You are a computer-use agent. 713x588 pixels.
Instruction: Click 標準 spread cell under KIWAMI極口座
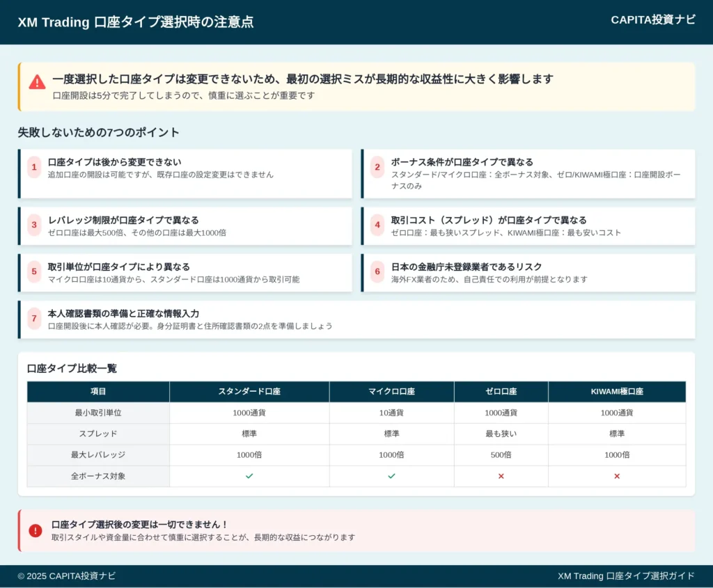tap(617, 434)
